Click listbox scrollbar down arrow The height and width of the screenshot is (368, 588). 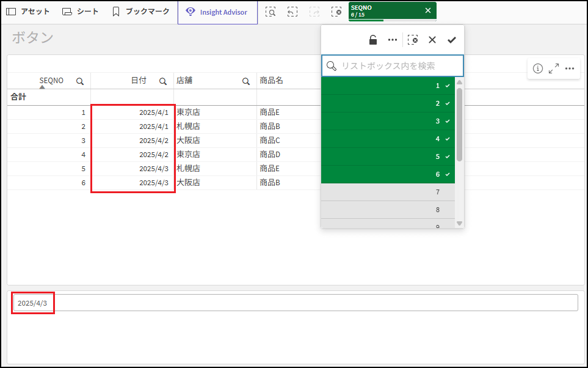coord(459,224)
